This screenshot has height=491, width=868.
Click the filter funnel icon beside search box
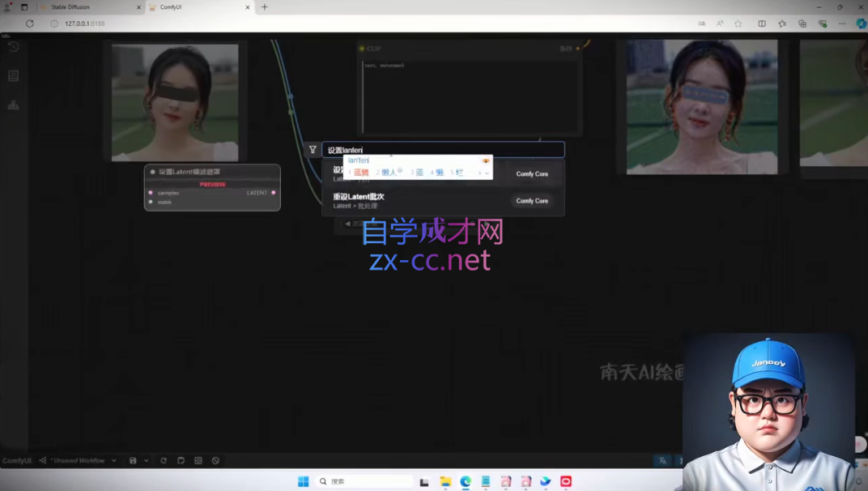313,150
